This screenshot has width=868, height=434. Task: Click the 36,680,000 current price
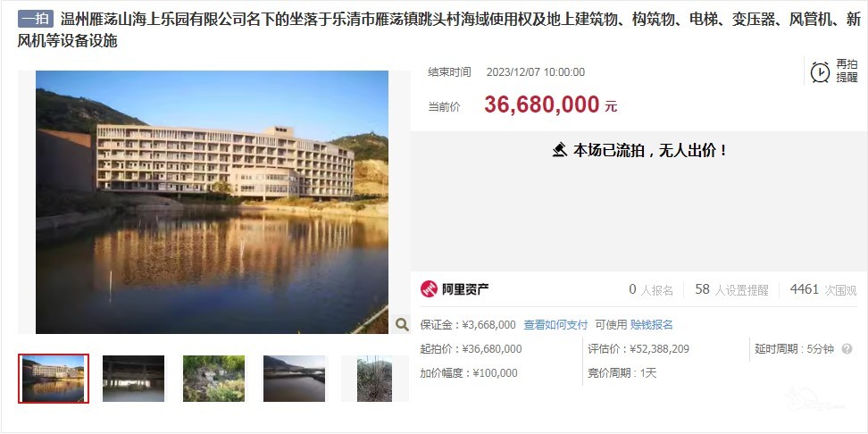coord(541,104)
